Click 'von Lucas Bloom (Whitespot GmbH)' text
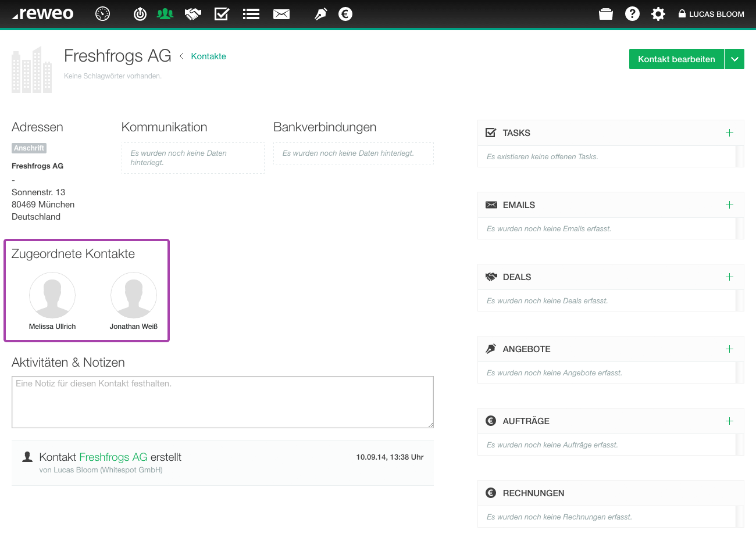Screen dimensions: 756x541 (x=101, y=470)
